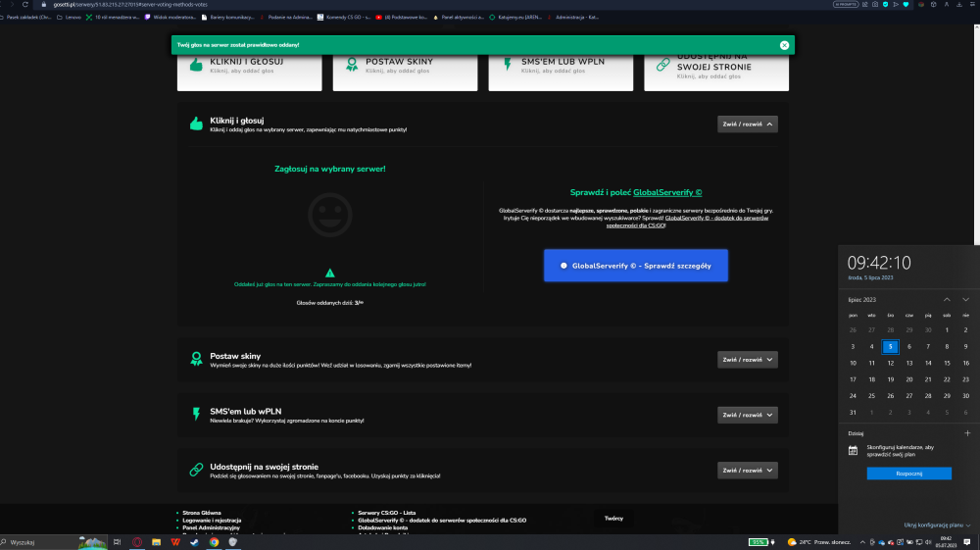The width and height of the screenshot is (980, 550).
Task: Click the taskbar clock showing 09:42
Action: pos(947,542)
